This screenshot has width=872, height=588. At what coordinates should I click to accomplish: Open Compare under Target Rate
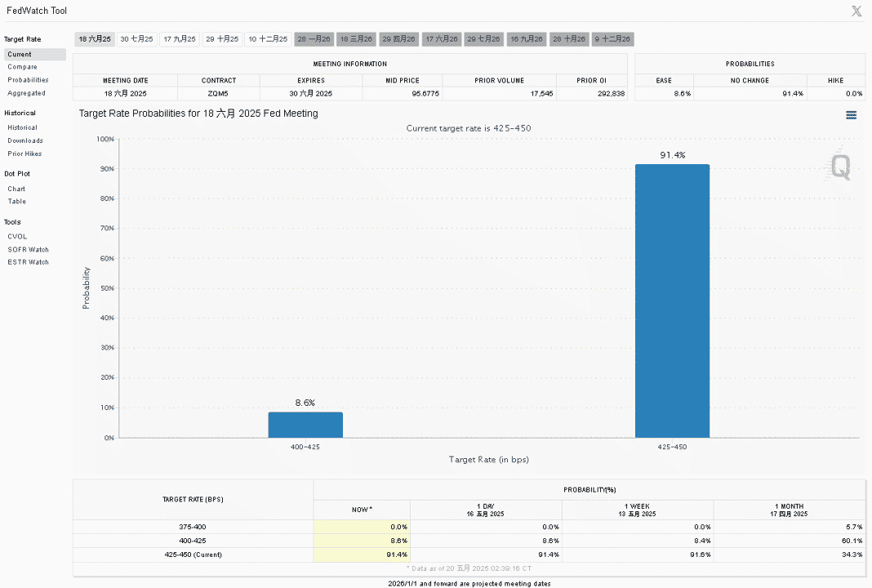(x=22, y=67)
